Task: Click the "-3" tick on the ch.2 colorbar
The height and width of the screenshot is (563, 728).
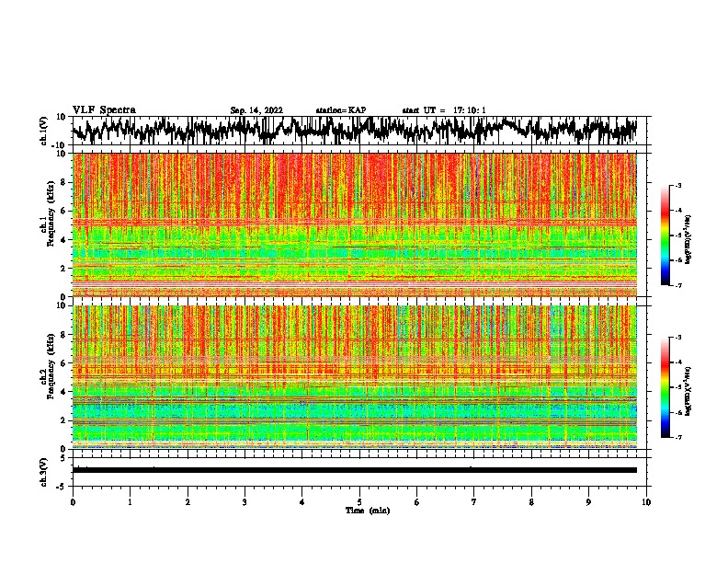Action: click(677, 338)
